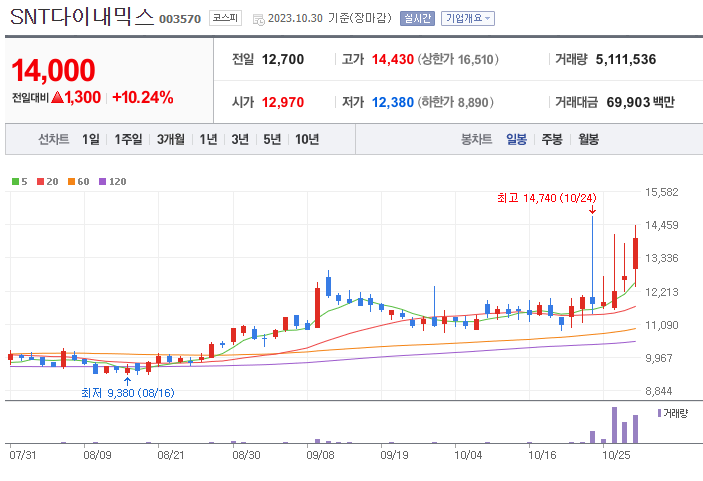Click the 거래대금 value 69,903 백만
Viewport: 703px width, 481px height.
pos(640,102)
